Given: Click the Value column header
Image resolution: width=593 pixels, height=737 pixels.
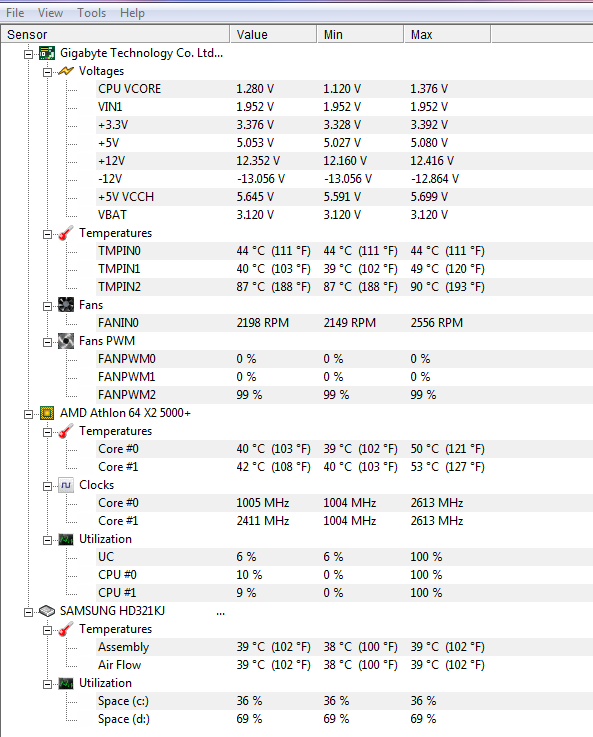Looking at the screenshot, I should click(x=273, y=34).
